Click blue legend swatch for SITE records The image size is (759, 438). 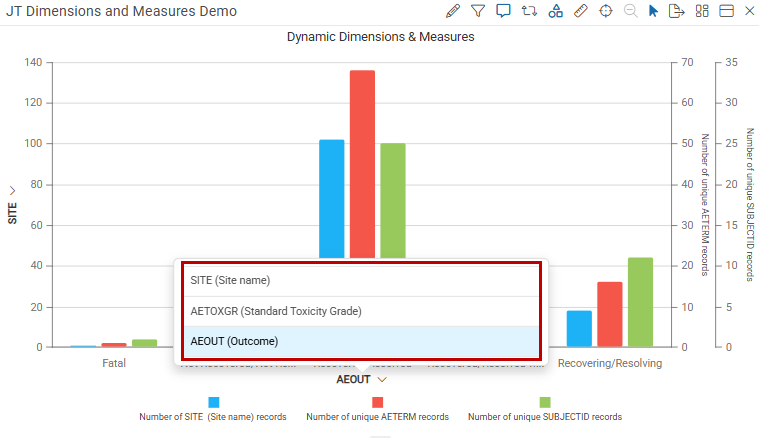point(213,402)
